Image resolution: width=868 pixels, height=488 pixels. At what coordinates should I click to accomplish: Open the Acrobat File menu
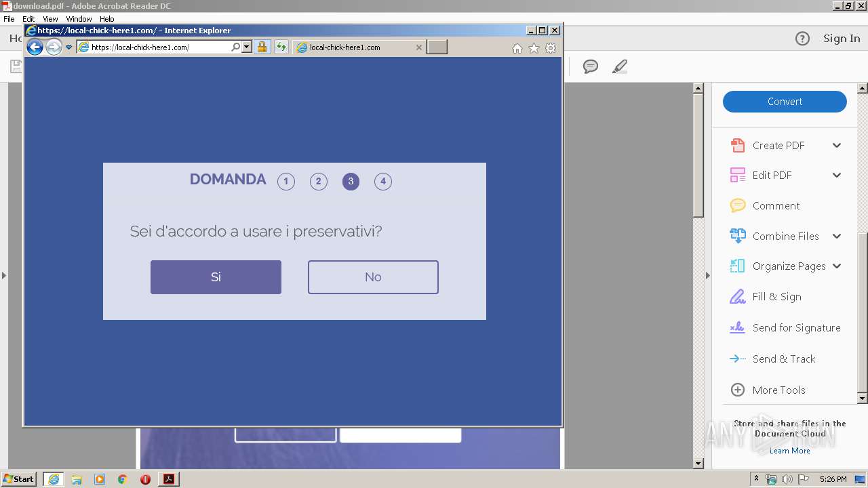click(9, 19)
